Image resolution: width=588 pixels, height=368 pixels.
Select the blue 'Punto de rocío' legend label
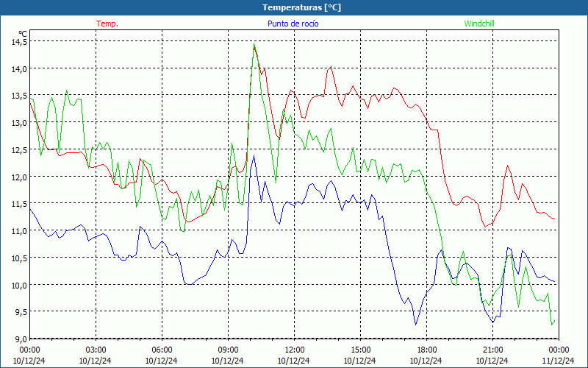click(293, 24)
